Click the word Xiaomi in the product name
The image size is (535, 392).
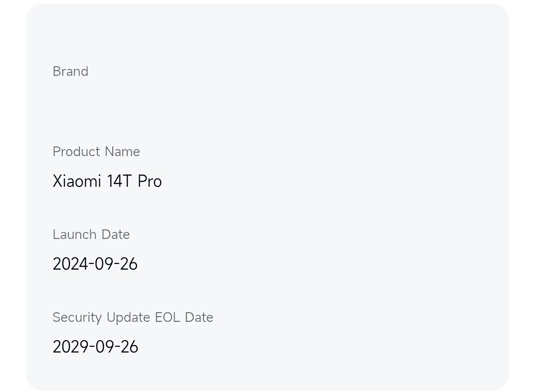[x=77, y=181]
